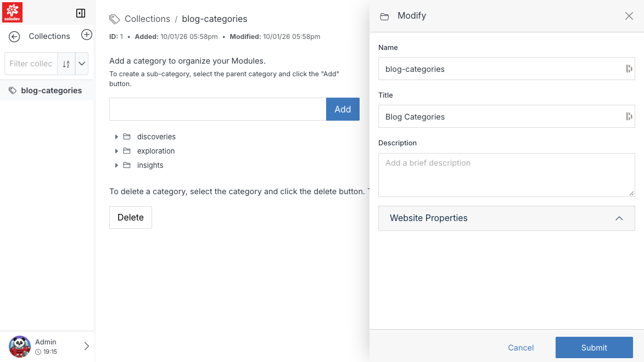The height and width of the screenshot is (362, 644).
Task: Expand the exploration category
Action: click(x=116, y=151)
